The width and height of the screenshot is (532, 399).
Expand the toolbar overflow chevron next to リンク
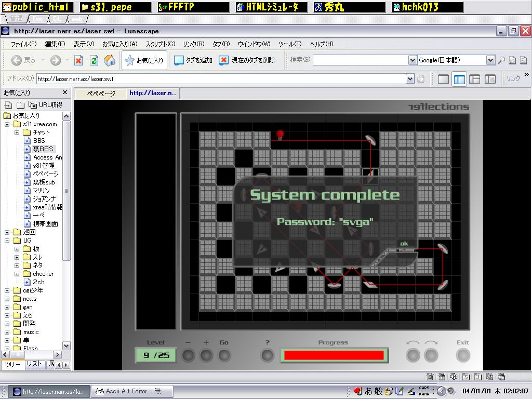click(x=526, y=75)
